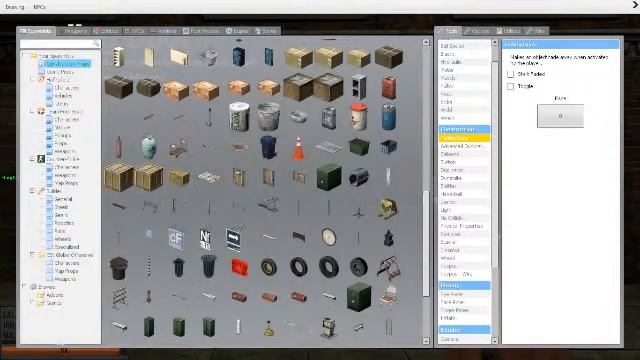The width and height of the screenshot is (640, 360).
Task: Select the search magnifier icon
Action: click(96, 43)
